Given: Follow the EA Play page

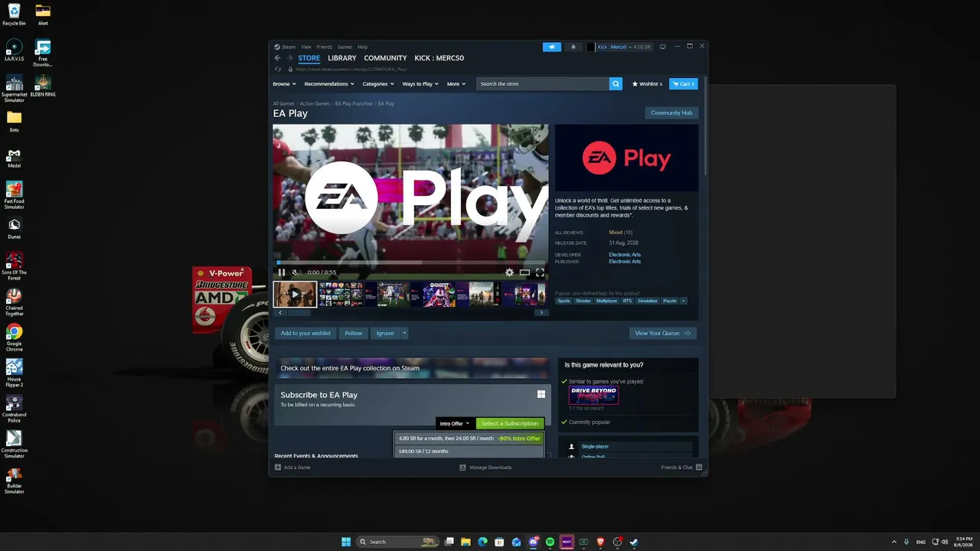Looking at the screenshot, I should coord(353,333).
